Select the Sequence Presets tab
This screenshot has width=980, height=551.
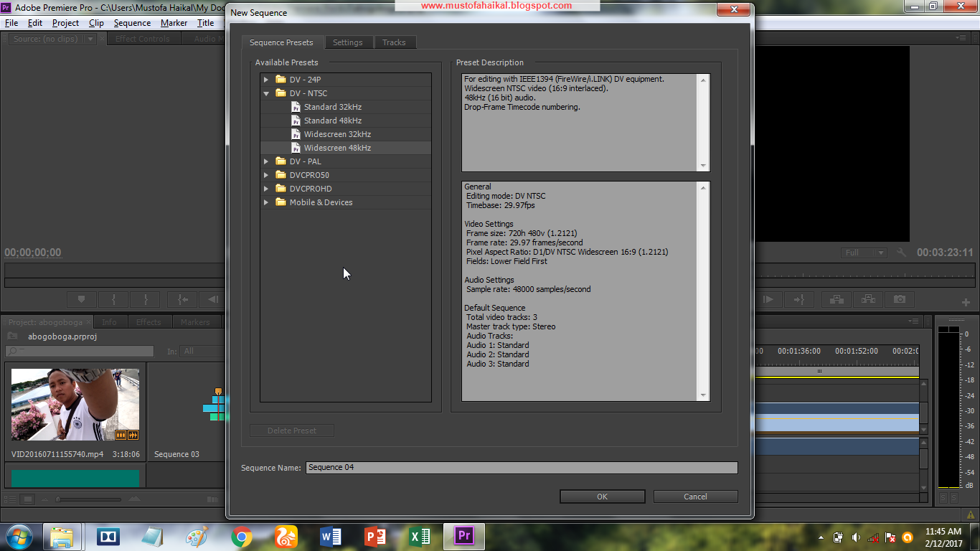pos(281,42)
